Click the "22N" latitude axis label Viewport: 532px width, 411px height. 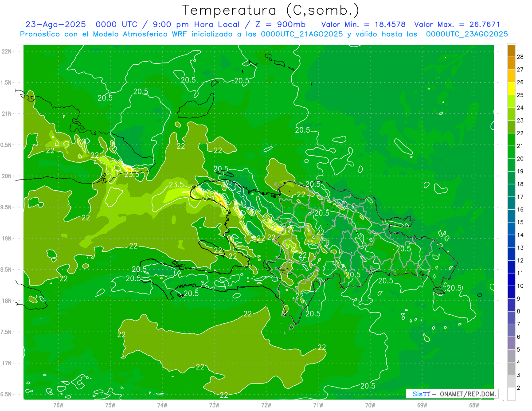click(x=7, y=51)
